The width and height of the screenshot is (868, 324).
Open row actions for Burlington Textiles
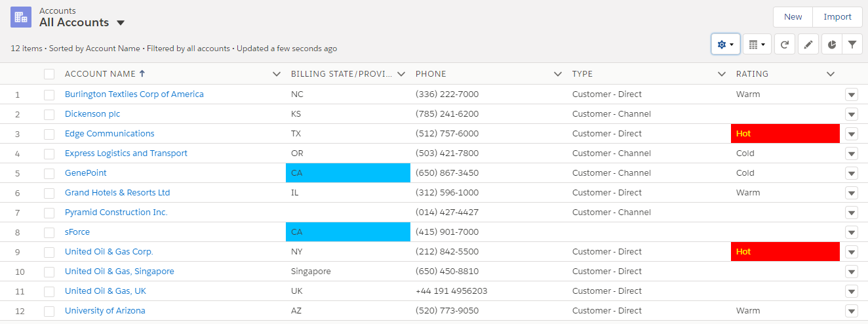852,94
